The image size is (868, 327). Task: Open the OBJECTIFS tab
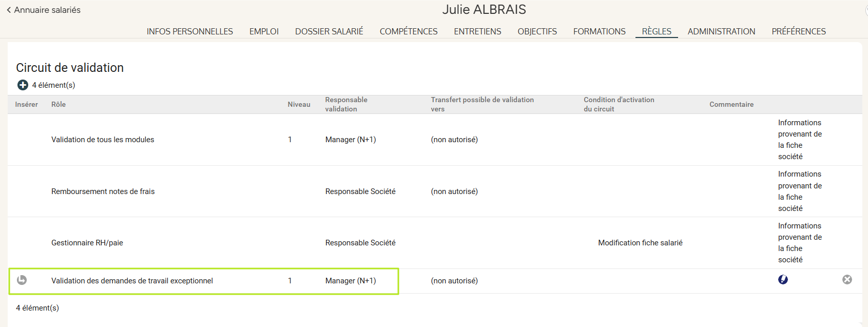537,31
